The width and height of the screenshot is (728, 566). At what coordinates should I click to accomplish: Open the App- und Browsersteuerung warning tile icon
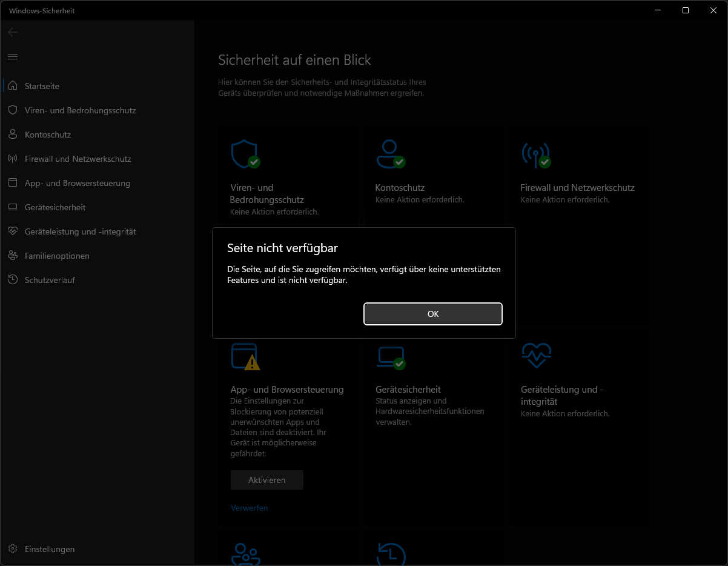point(245,356)
